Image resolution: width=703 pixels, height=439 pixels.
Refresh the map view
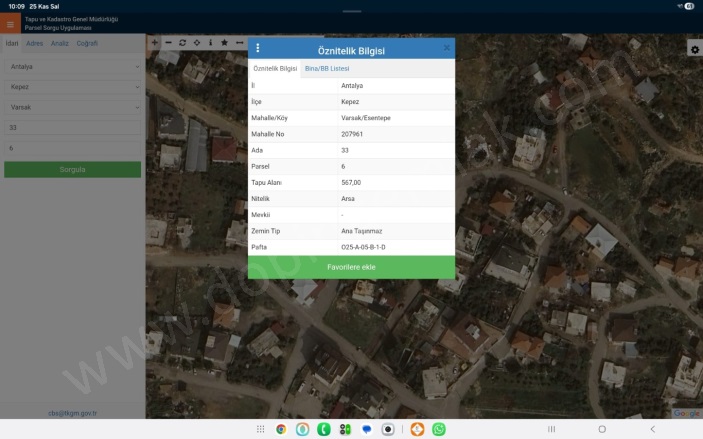coord(182,43)
